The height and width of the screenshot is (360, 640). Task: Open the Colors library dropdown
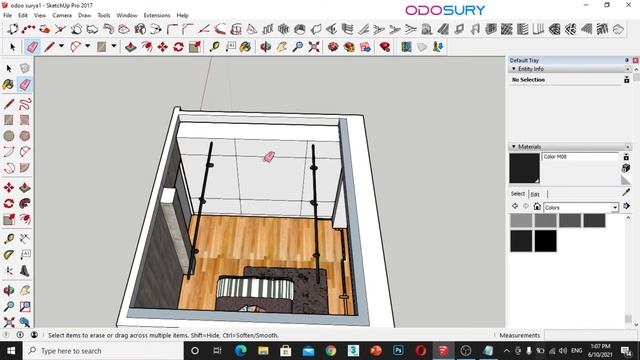click(x=615, y=208)
